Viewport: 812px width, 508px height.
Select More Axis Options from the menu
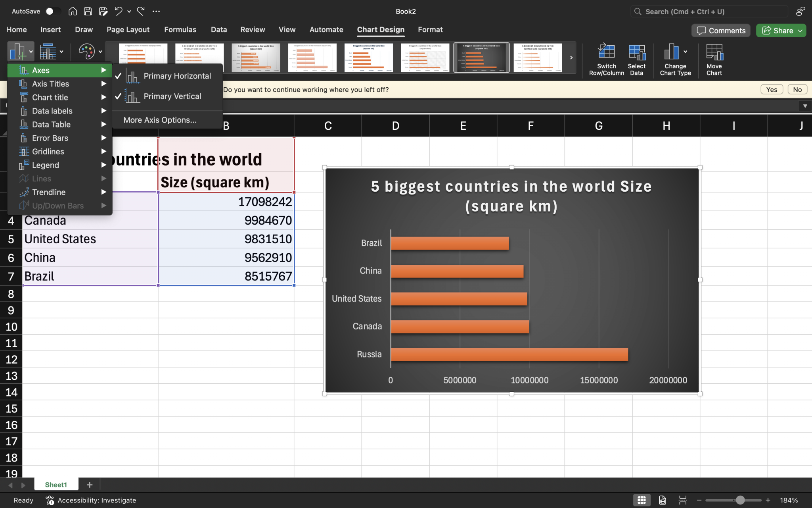[x=159, y=119]
